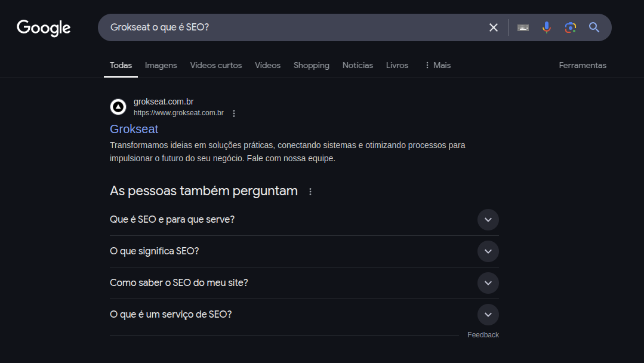
Task: Open options via the three-dot icon beside grokseat.com.br
Action: [x=233, y=112]
